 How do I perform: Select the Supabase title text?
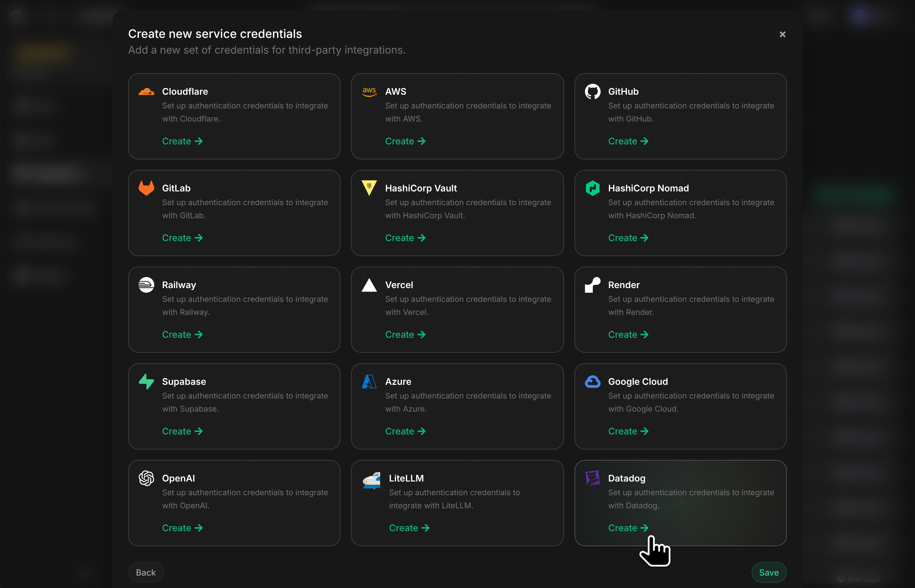tap(184, 382)
